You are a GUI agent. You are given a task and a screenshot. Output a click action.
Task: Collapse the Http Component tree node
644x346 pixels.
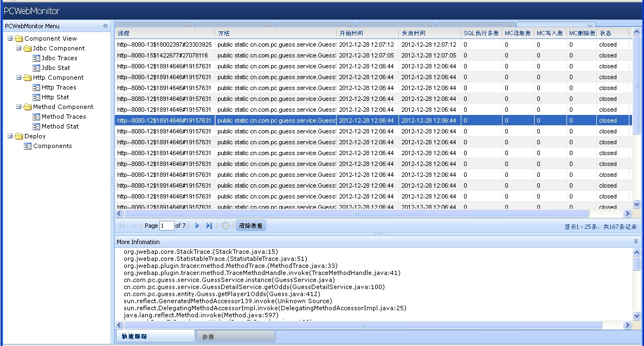(x=19, y=78)
